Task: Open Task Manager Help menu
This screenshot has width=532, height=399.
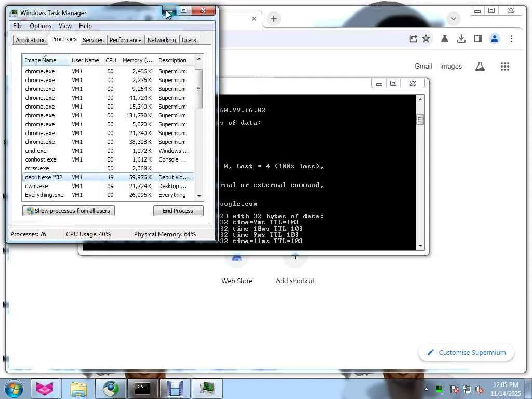Action: pos(85,26)
